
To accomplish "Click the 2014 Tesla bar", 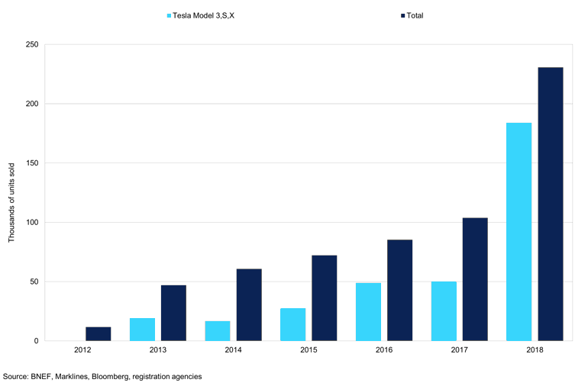I will [x=218, y=331].
